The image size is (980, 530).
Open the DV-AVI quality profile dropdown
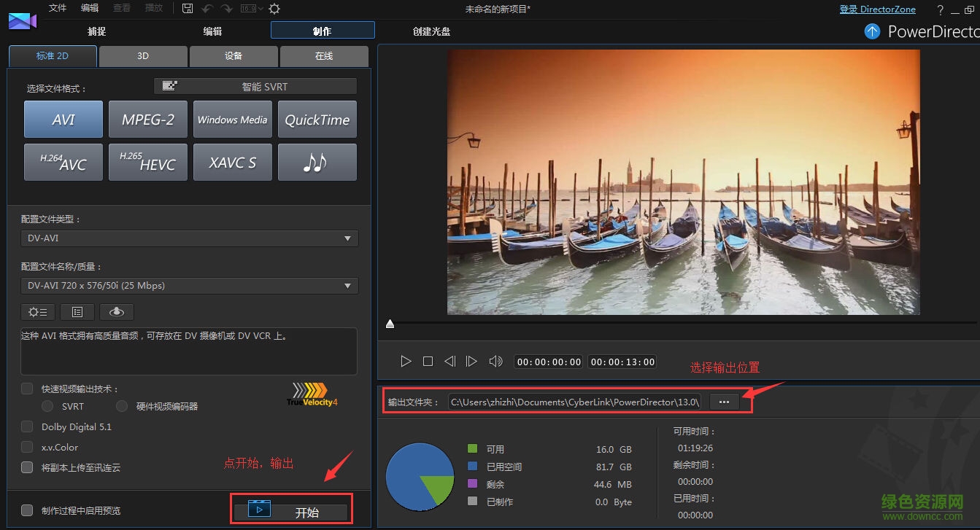[x=189, y=285]
